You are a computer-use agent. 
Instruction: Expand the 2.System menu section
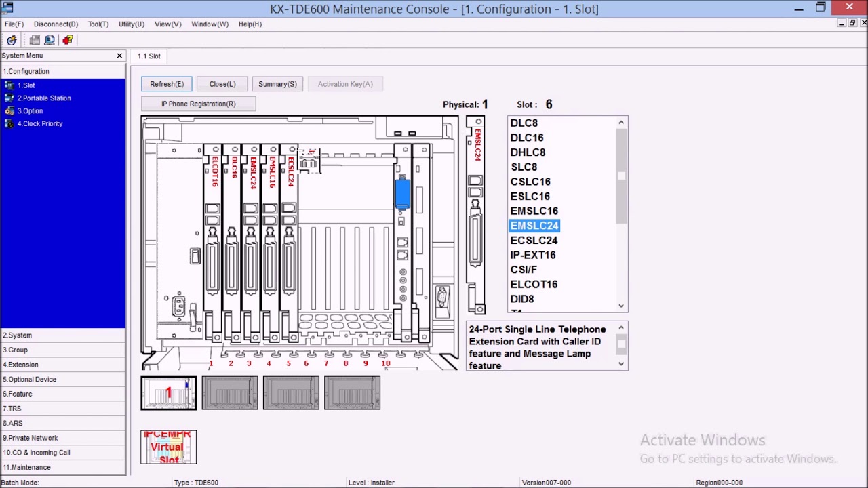pyautogui.click(x=62, y=335)
